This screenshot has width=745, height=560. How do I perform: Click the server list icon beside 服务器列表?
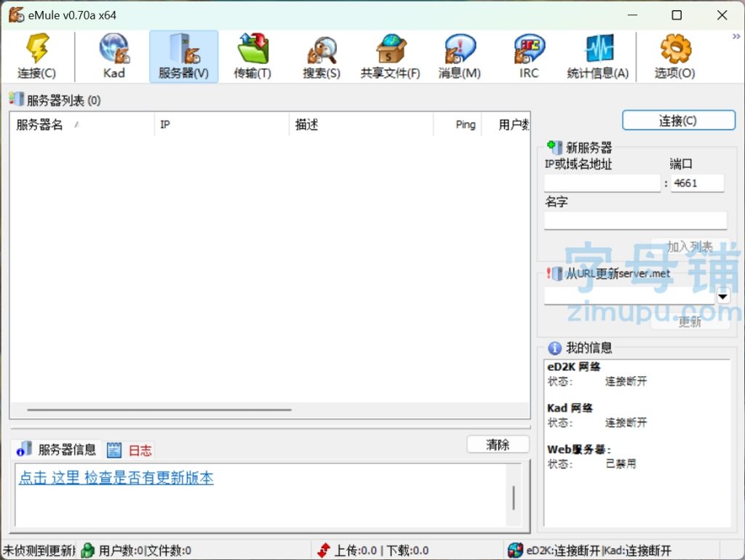[16, 99]
